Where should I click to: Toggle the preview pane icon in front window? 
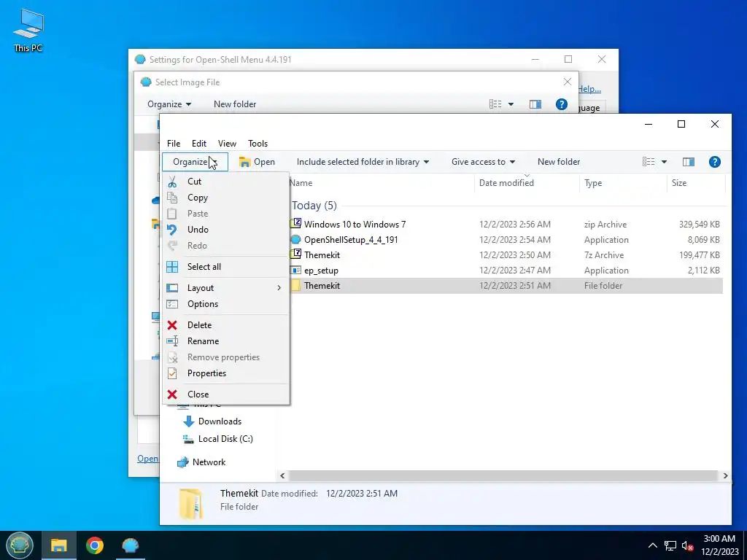click(689, 162)
